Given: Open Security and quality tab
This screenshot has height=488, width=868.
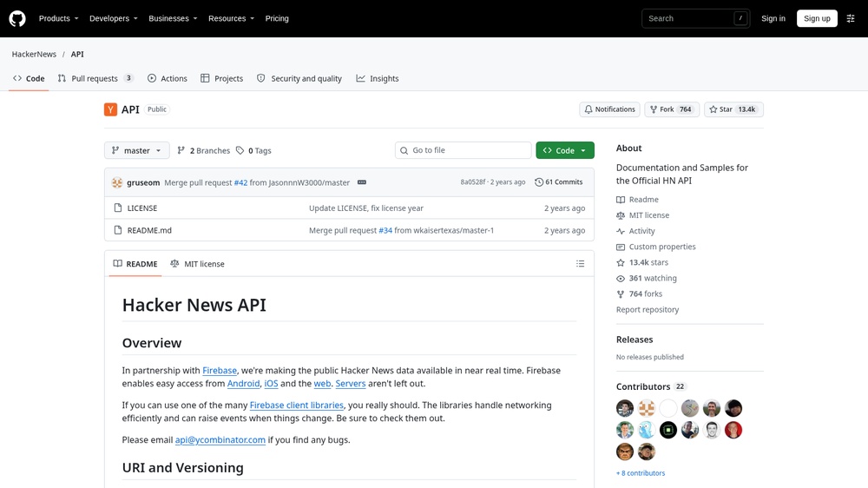Looking at the screenshot, I should click(x=299, y=79).
